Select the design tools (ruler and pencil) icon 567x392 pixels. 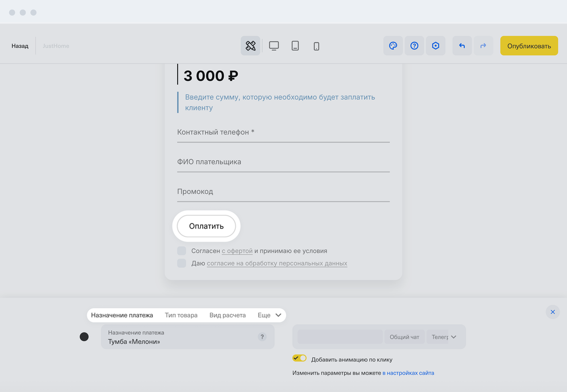251,46
